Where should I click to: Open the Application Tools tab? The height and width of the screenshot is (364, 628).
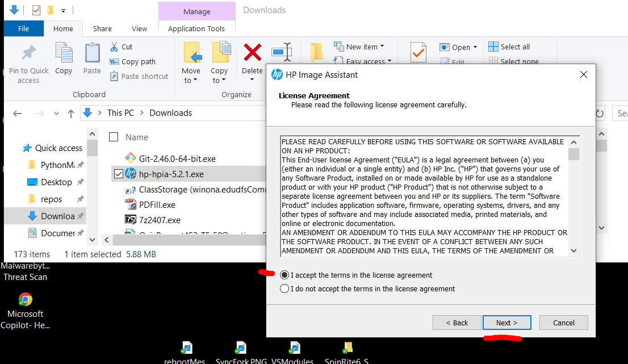196,28
